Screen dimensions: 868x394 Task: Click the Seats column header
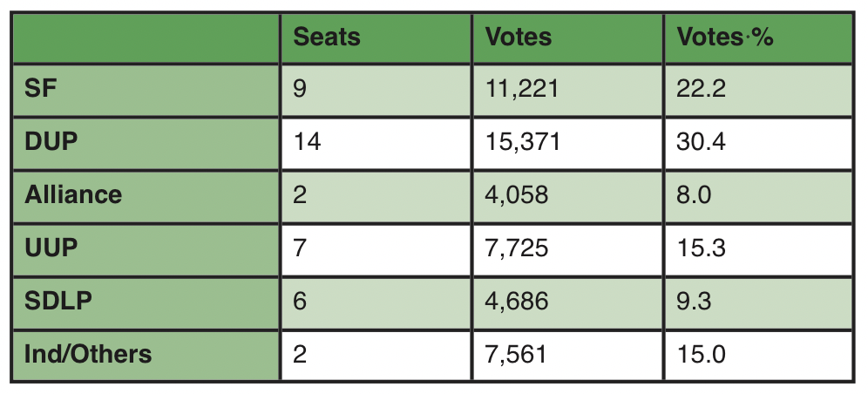click(x=327, y=37)
